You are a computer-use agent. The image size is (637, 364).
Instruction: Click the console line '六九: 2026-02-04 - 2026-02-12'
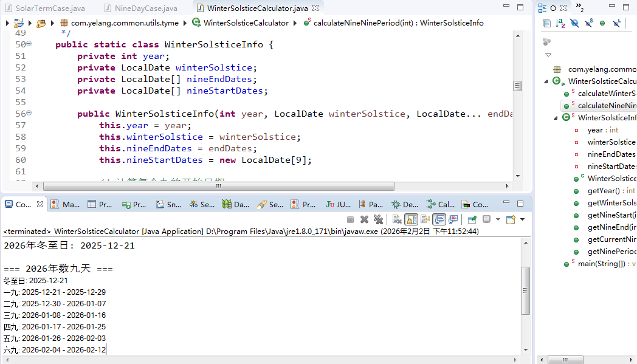pos(55,350)
